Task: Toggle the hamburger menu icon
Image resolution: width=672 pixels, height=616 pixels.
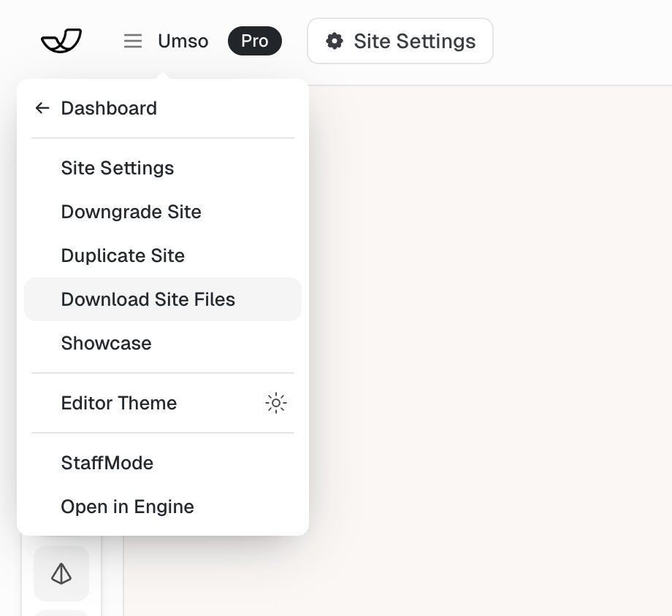Action: click(133, 41)
